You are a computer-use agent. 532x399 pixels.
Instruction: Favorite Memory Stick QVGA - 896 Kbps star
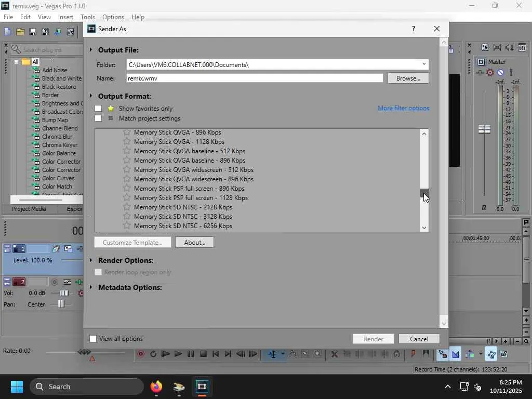click(x=127, y=132)
